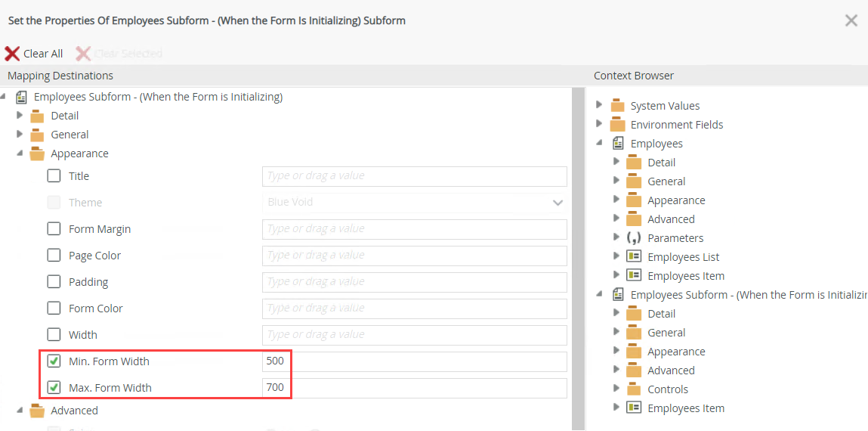Image resolution: width=868 pixels, height=431 pixels.
Task: Click the Parameters icon in Context Browser
Action: pos(634,238)
